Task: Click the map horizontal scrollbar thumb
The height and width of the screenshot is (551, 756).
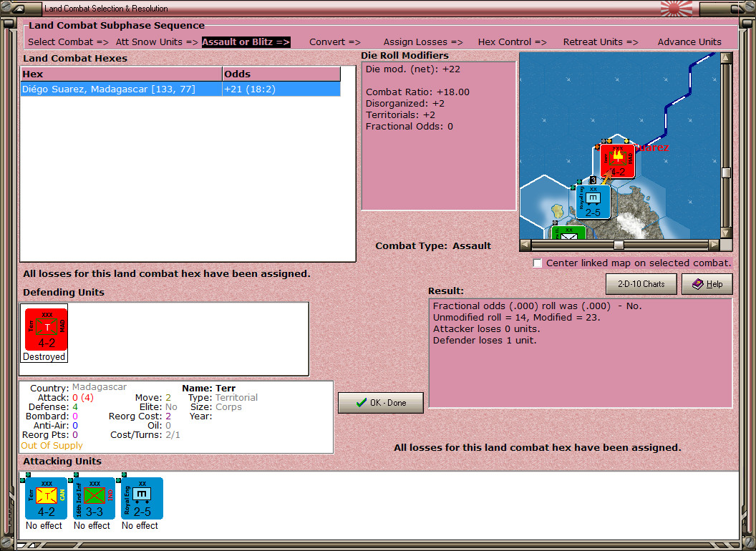Action: pyautogui.click(x=619, y=245)
